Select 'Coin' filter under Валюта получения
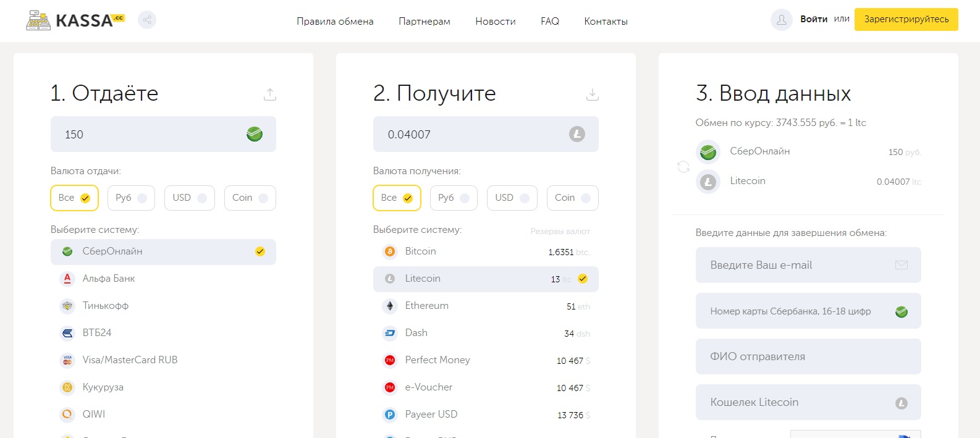 [x=572, y=198]
